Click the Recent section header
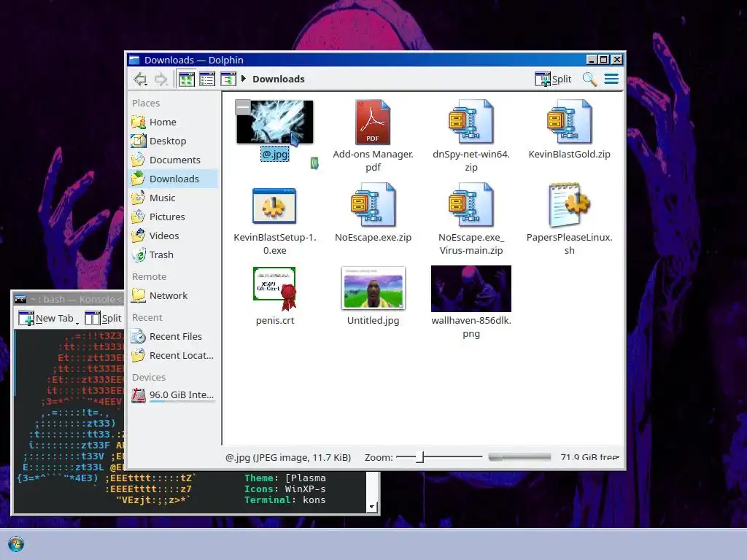This screenshot has width=747, height=560. (147, 318)
